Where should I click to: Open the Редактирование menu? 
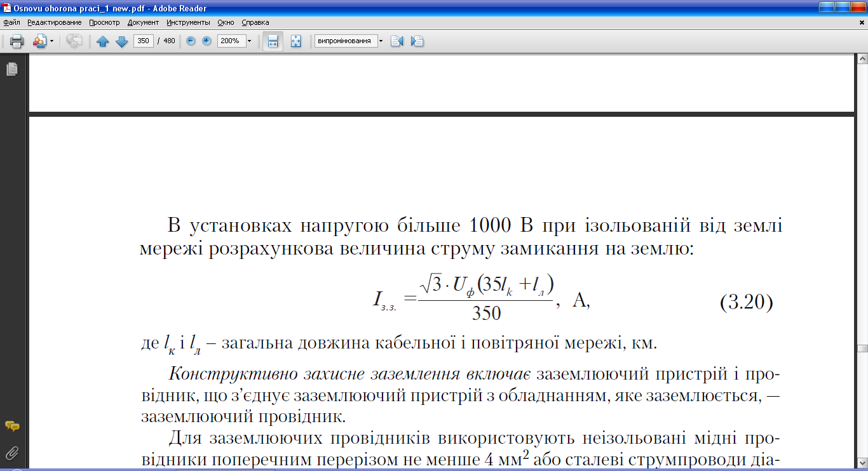pos(55,22)
